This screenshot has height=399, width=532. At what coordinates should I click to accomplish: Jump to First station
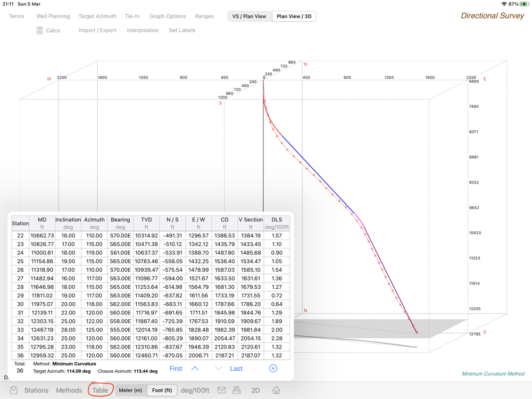click(x=176, y=369)
